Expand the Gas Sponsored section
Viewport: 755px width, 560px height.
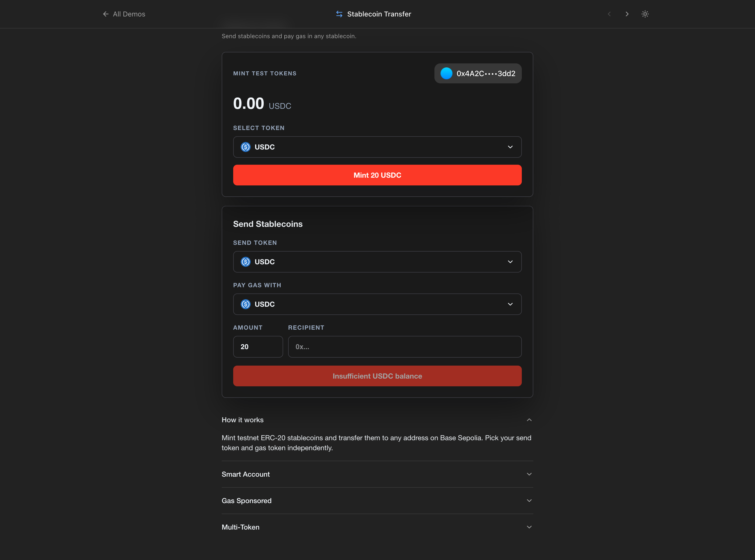529,501
